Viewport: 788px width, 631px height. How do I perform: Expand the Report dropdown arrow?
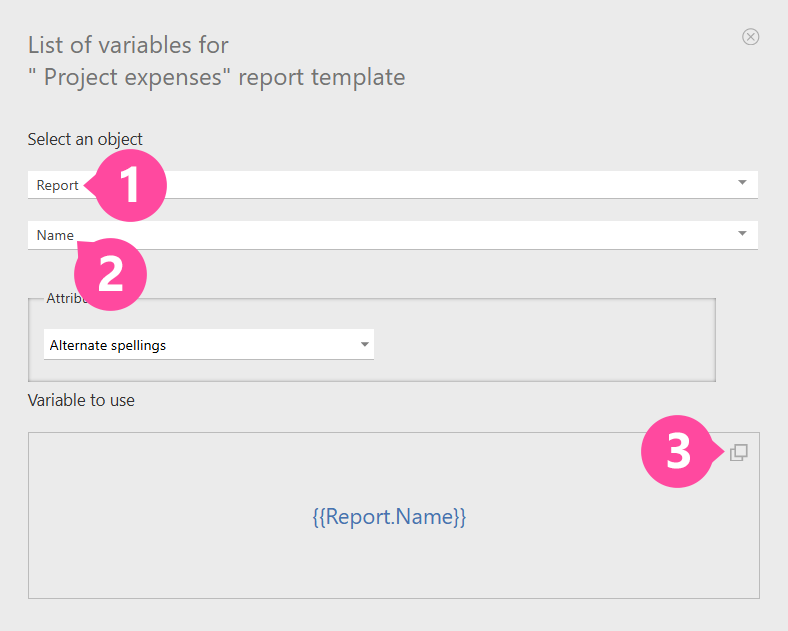coord(742,183)
